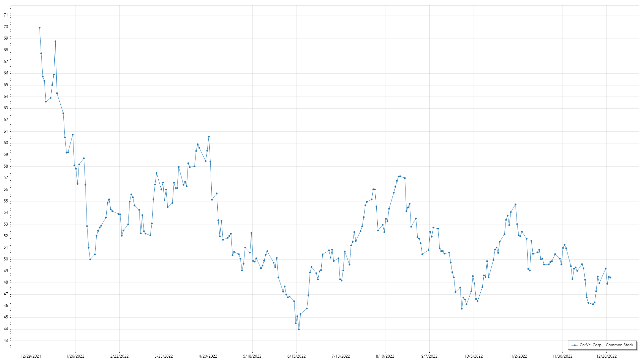Screen dimensions: 644x362
Task: Select the April peak data point near 60.5
Action: [x=209, y=137]
